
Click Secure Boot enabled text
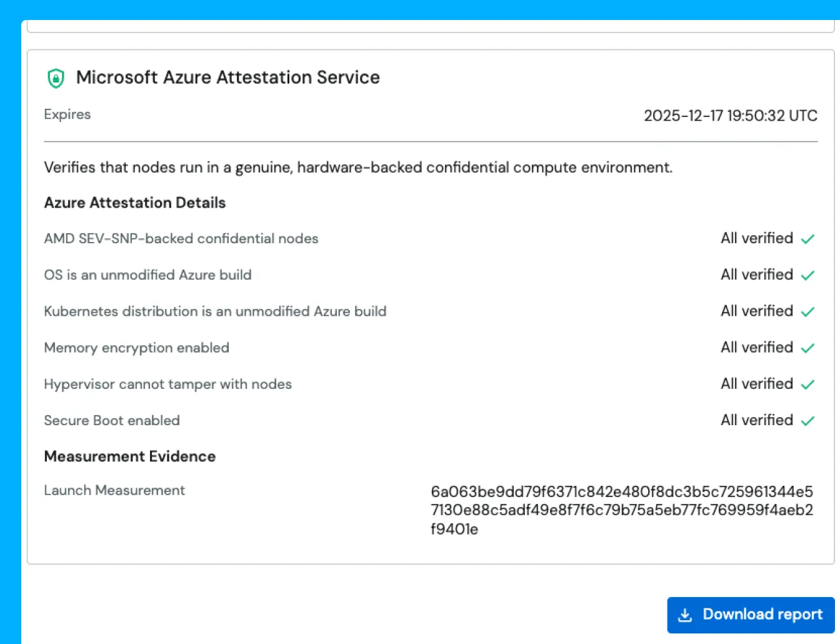click(x=112, y=420)
